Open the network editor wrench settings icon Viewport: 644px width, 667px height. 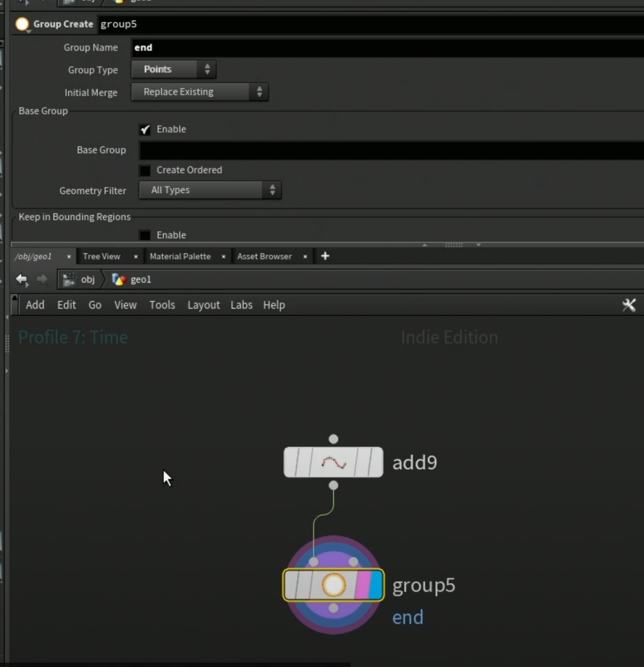coord(629,305)
